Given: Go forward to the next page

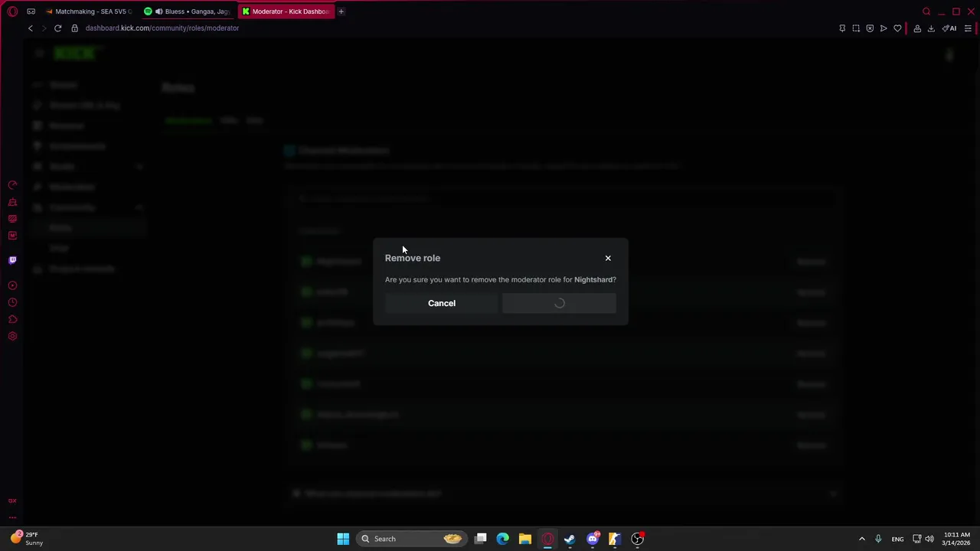Looking at the screenshot, I should click(x=44, y=28).
